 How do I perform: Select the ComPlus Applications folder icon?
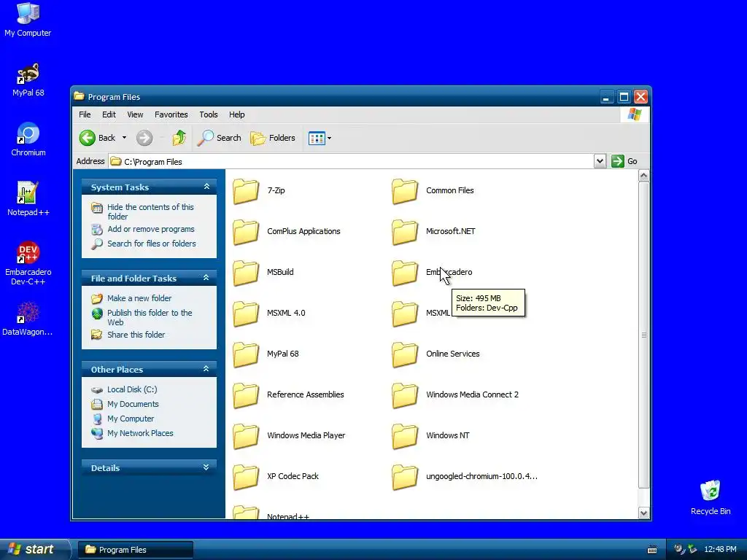point(246,233)
